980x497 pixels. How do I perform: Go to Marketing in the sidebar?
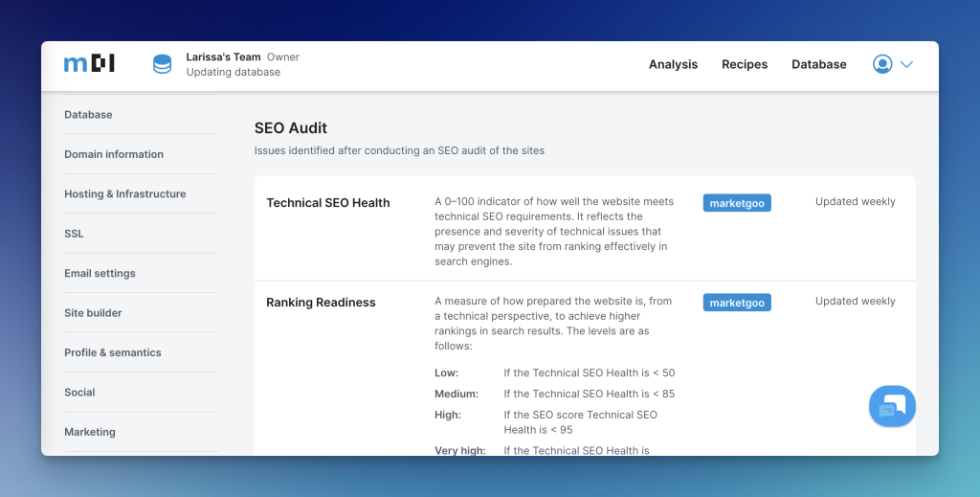click(90, 432)
